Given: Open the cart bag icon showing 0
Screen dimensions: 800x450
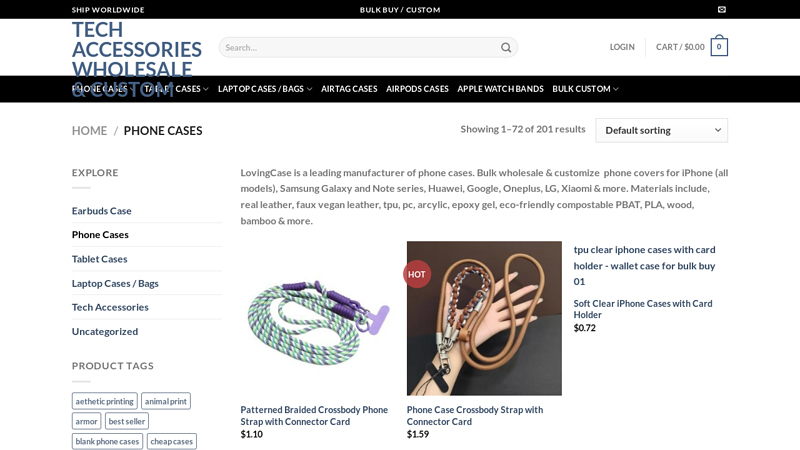Looking at the screenshot, I should click(718, 46).
